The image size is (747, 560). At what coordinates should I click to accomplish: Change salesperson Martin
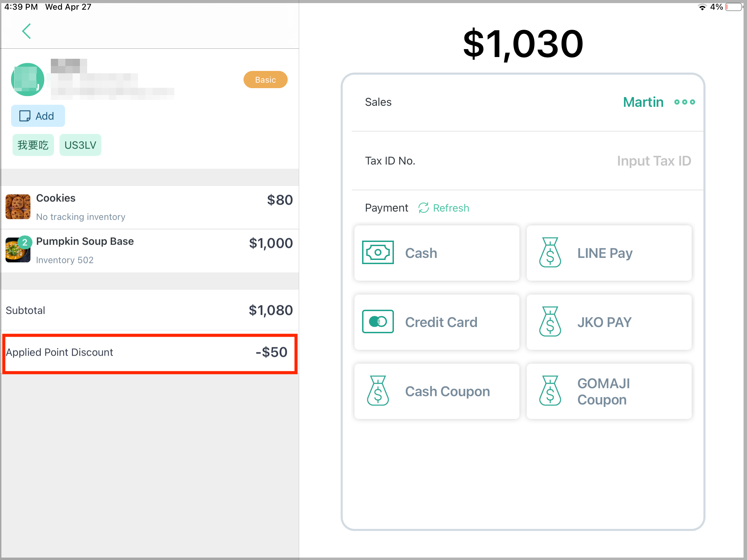pos(643,102)
